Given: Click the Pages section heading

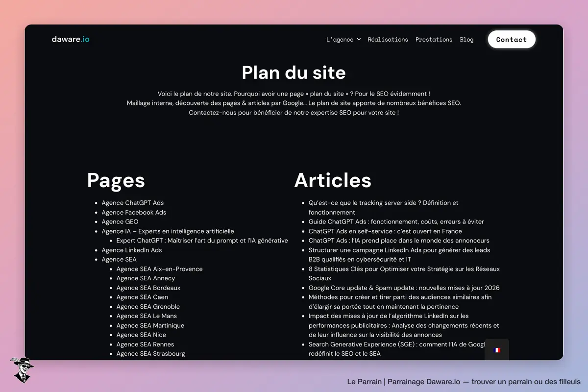Looking at the screenshot, I should pyautogui.click(x=116, y=180).
